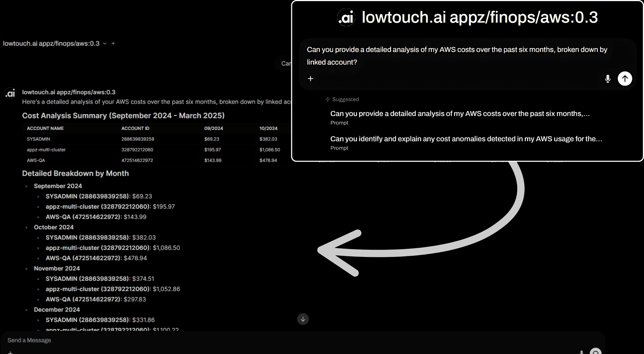Click the November 2024 list heading
644x354 pixels.
coord(57,269)
